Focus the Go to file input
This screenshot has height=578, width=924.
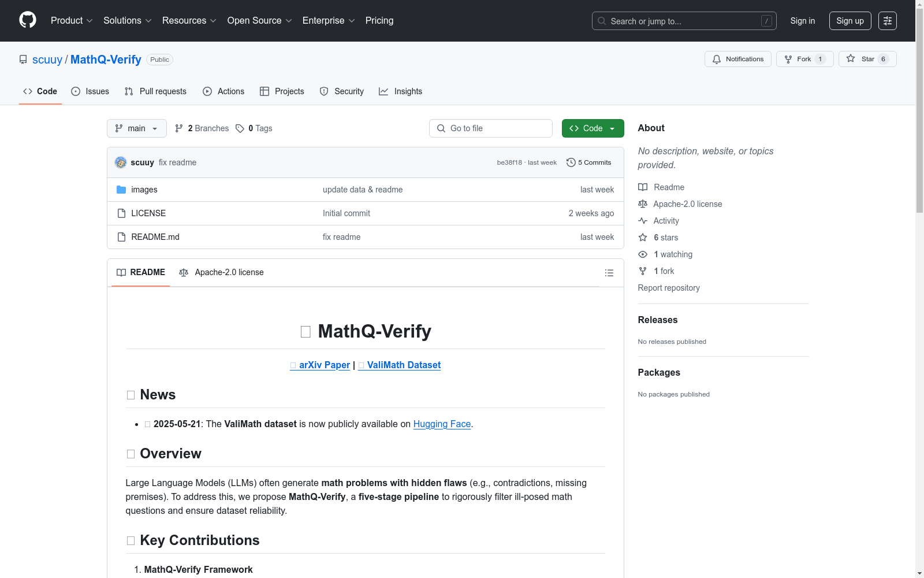(491, 128)
